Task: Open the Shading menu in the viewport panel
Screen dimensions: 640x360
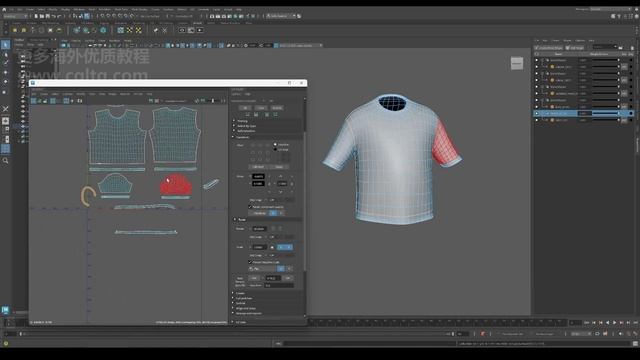Action: pyautogui.click(x=89, y=41)
